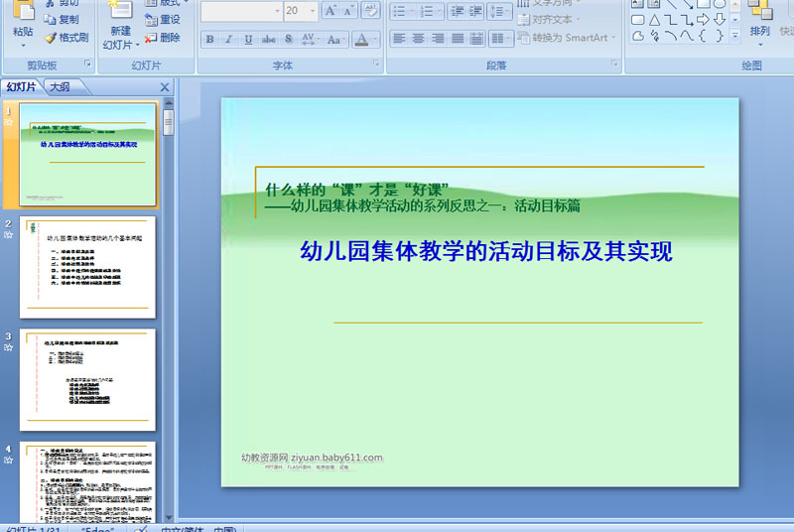Open the font color dropdown arrow
Viewport: 794px width, 532px height.
point(375,39)
